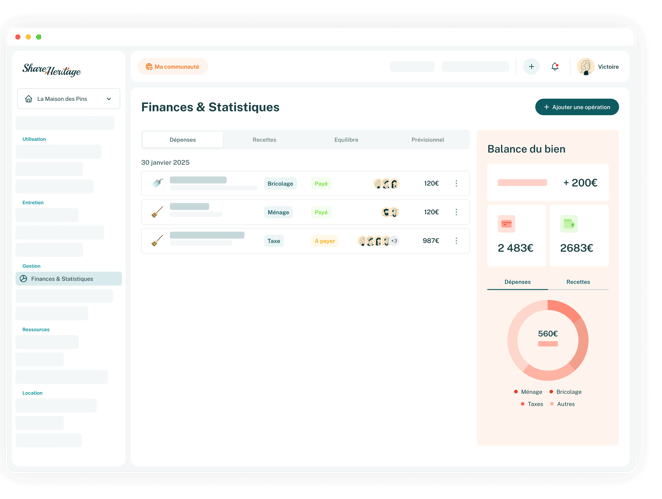Click the green receipts card icon

[x=569, y=224]
